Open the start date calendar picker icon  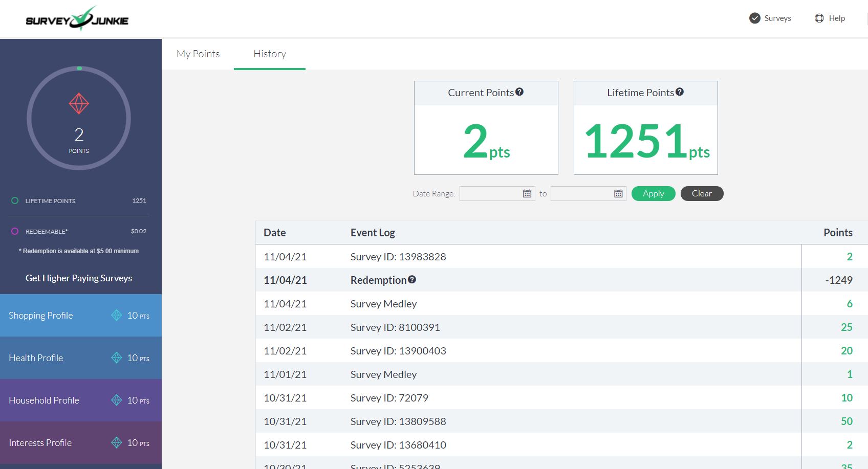(x=527, y=194)
